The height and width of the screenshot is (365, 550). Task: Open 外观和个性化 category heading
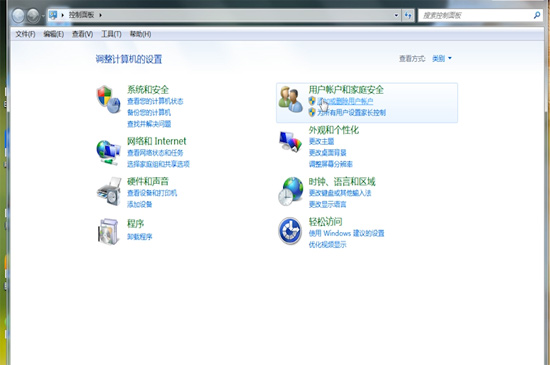(334, 130)
